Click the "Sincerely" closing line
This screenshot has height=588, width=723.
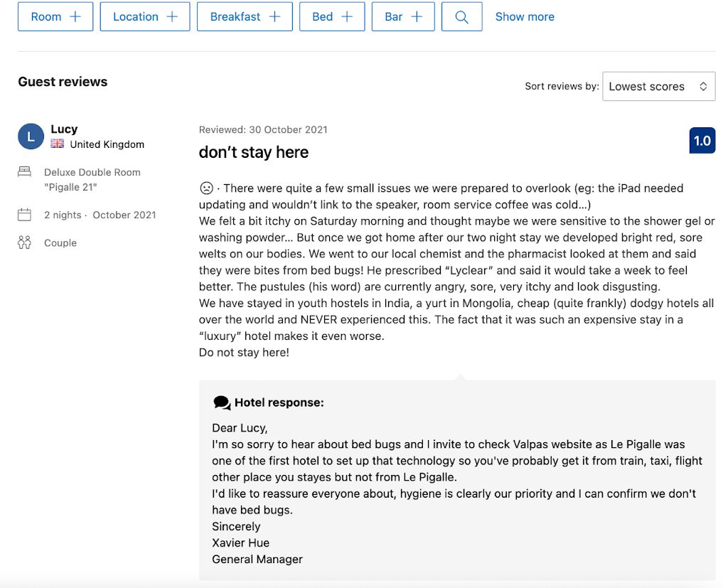[x=236, y=527]
